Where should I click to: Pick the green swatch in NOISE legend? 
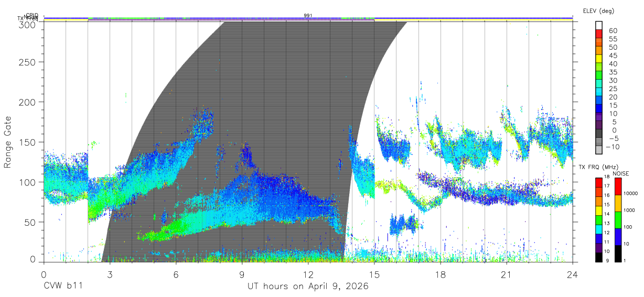(617, 219)
